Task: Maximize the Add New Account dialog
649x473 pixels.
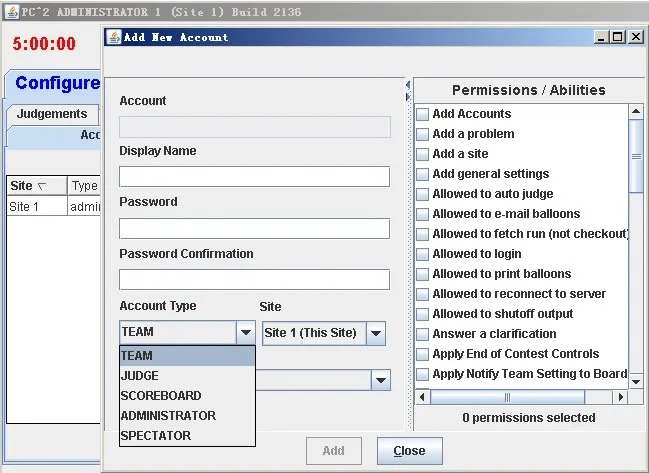Action: (x=619, y=37)
